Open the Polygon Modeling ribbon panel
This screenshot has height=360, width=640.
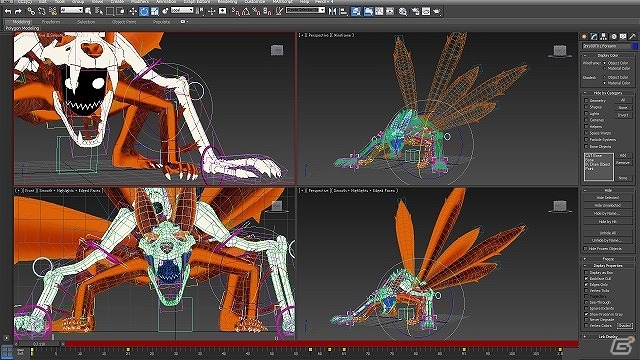pyautogui.click(x=22, y=28)
